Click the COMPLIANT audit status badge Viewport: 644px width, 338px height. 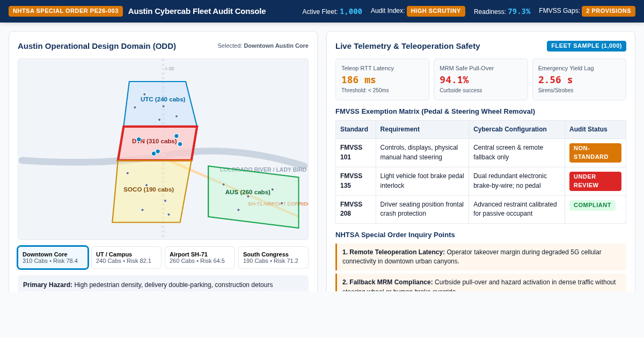pos(592,205)
